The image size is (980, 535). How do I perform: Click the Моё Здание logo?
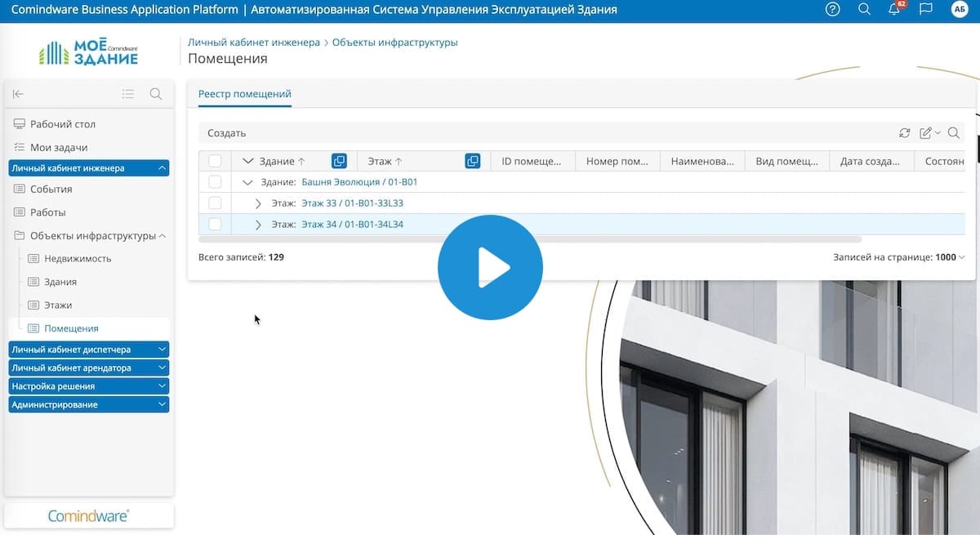[x=89, y=51]
